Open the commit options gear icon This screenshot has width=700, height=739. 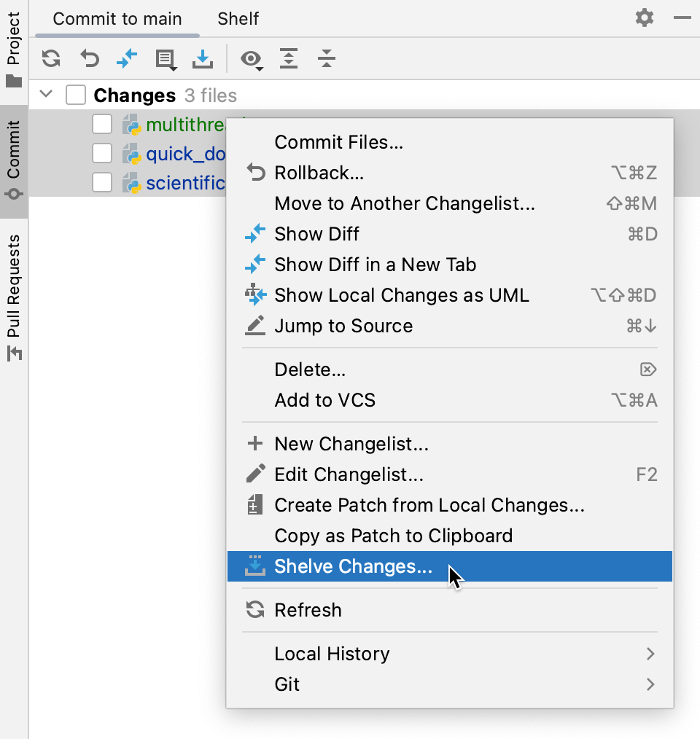(645, 18)
